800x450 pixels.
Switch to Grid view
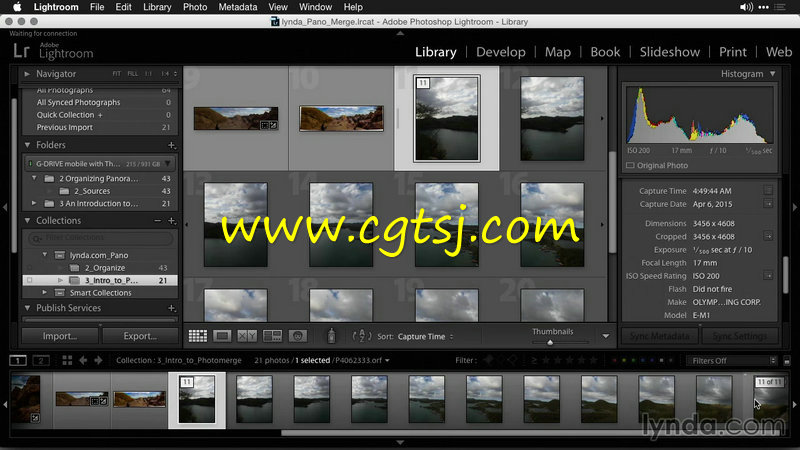pos(197,336)
